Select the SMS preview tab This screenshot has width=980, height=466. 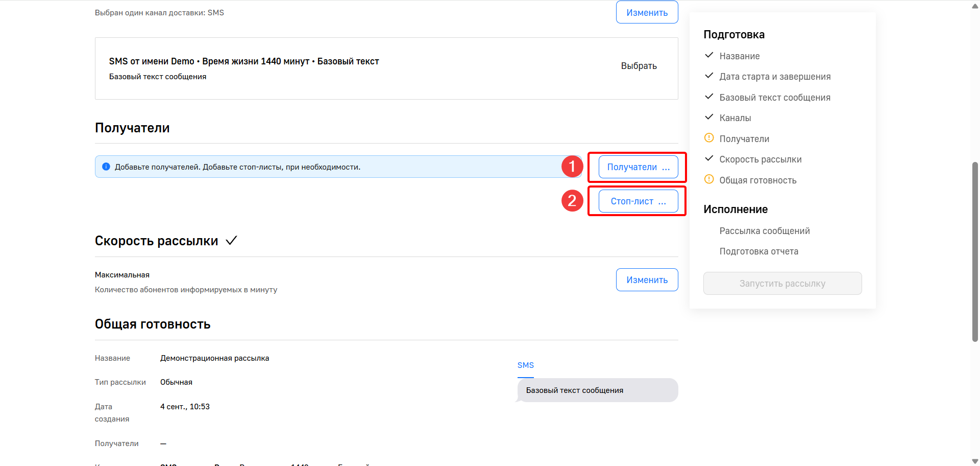525,365
